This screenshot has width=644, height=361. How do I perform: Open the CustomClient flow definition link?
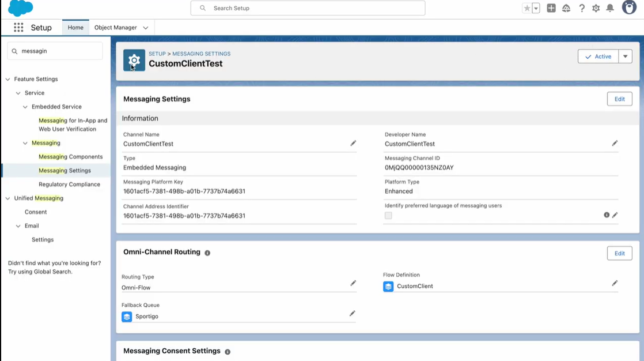coord(415,286)
